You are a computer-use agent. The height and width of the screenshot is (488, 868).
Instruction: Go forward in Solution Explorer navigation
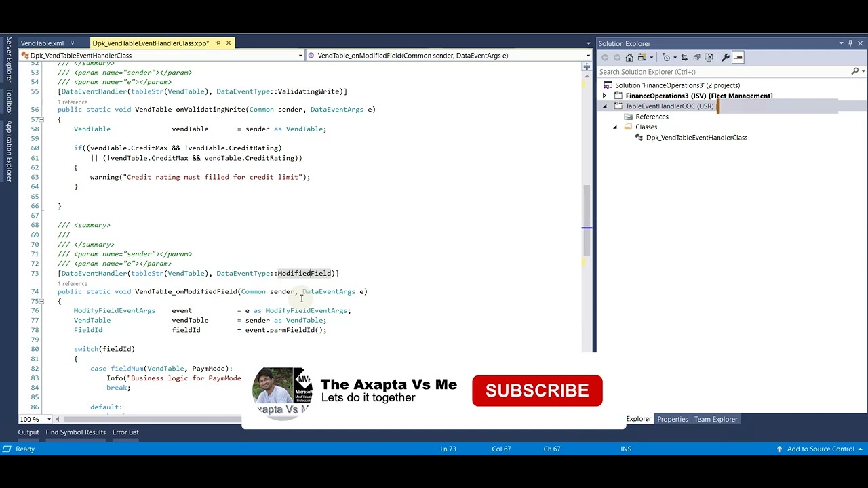617,58
